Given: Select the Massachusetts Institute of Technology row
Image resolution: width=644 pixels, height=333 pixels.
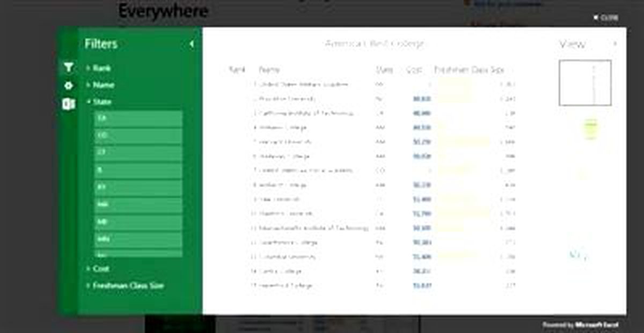Looking at the screenshot, I should pos(370,228).
